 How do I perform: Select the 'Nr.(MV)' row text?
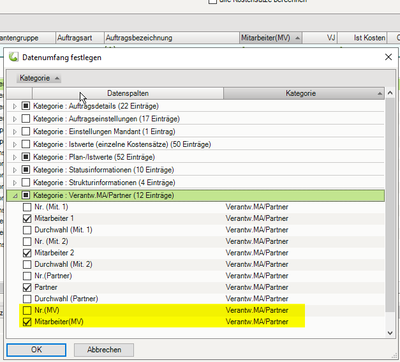click(x=47, y=310)
